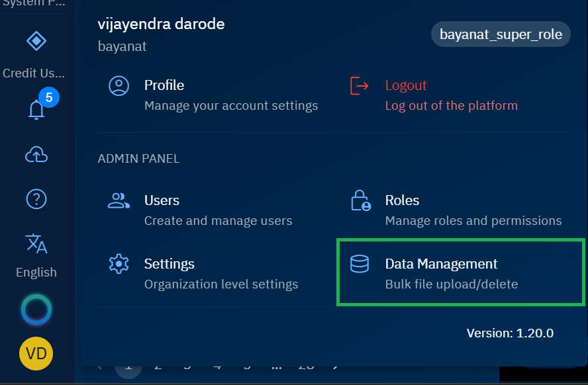The height and width of the screenshot is (385, 588).
Task: Open Profile to manage account settings
Action: (x=164, y=85)
